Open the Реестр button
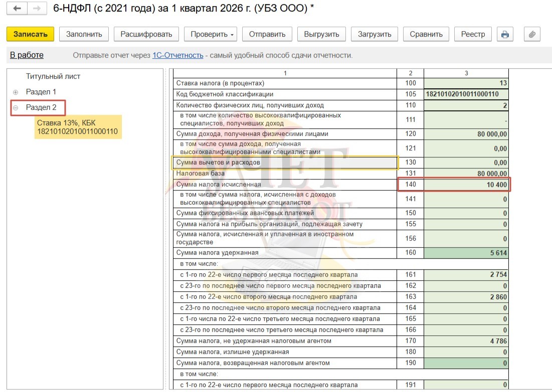Screen dimensions: 552x392 (x=473, y=34)
